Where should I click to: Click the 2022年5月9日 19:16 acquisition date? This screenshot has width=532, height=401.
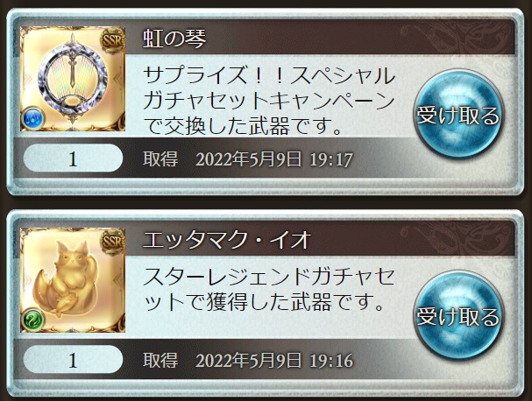[x=274, y=361]
